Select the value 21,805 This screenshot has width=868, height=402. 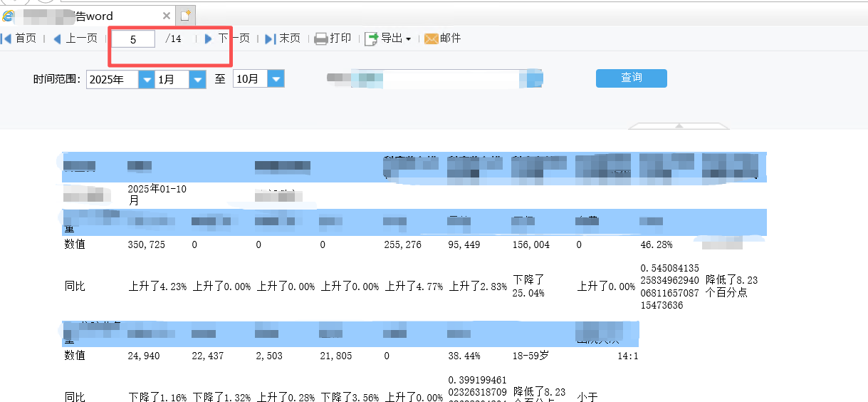click(336, 355)
